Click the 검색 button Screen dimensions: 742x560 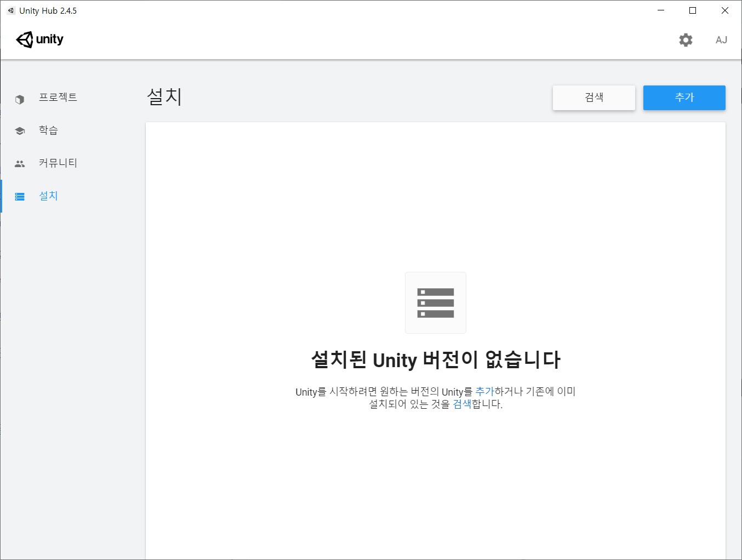pyautogui.click(x=594, y=98)
